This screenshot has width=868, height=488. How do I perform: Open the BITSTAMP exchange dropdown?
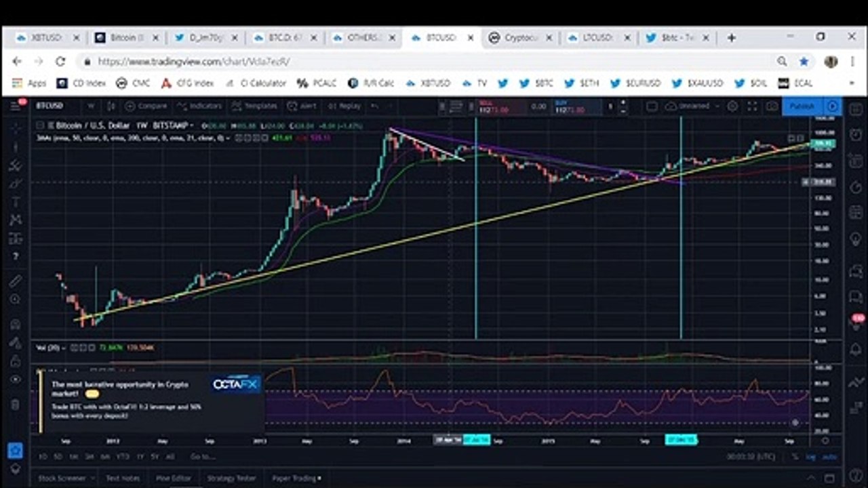(x=174, y=125)
